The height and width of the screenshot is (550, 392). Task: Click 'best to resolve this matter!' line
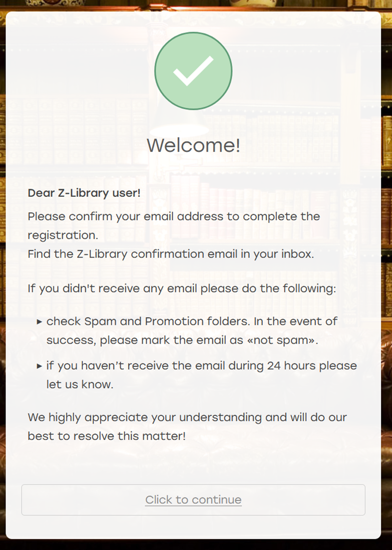coord(107,436)
